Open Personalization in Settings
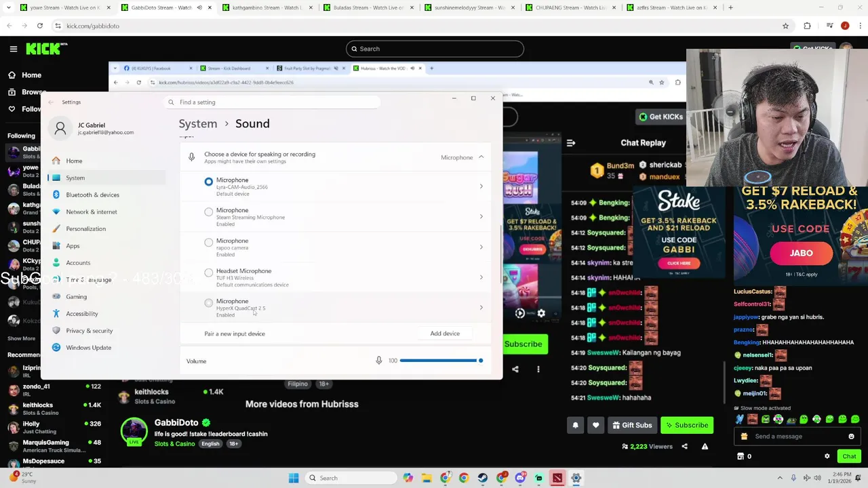The height and width of the screenshot is (488, 868). (x=106, y=228)
